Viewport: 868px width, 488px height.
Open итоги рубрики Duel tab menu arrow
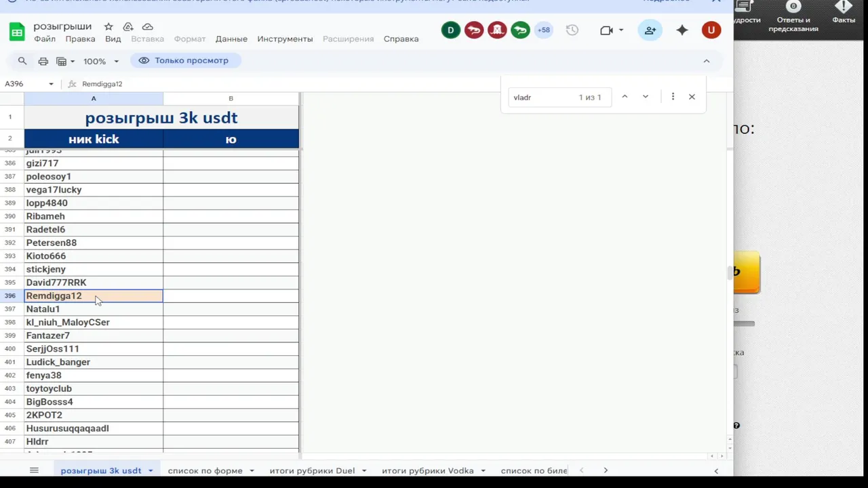(x=364, y=470)
